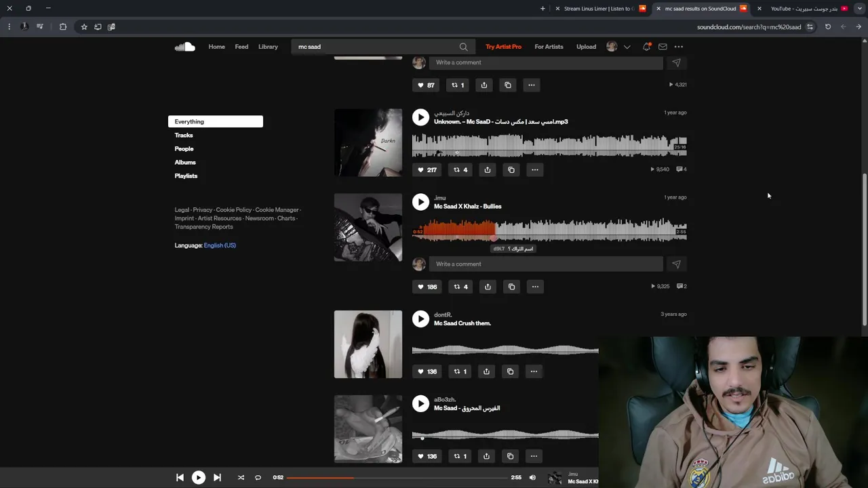This screenshot has height=488, width=868.
Task: Open the Cookie Policy footer link
Action: point(234,210)
